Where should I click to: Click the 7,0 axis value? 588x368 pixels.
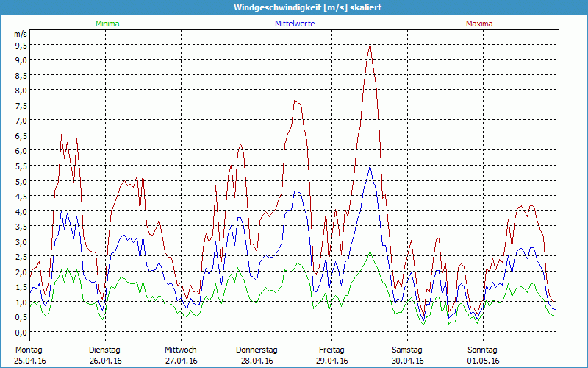pos(21,121)
